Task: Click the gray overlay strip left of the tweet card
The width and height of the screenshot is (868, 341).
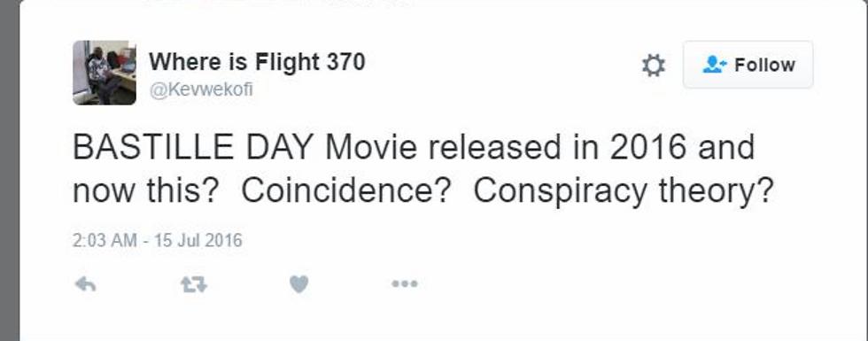Action: pyautogui.click(x=10, y=170)
